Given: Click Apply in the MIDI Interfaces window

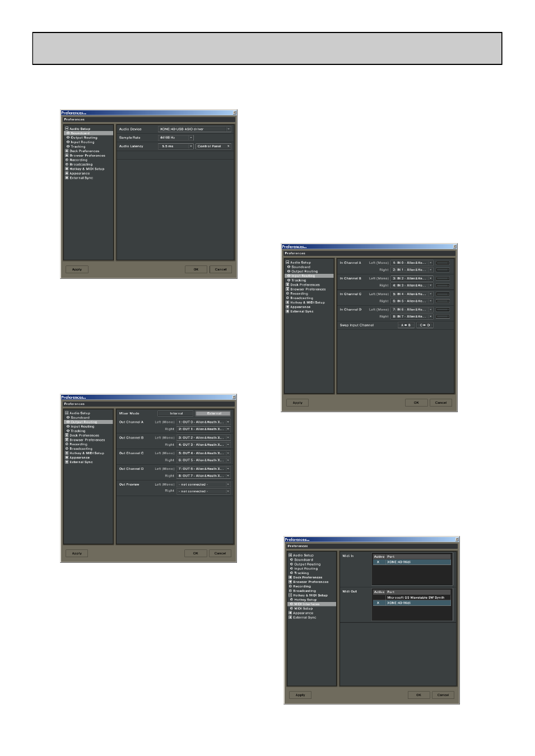Looking at the screenshot, I should click(x=300, y=695).
